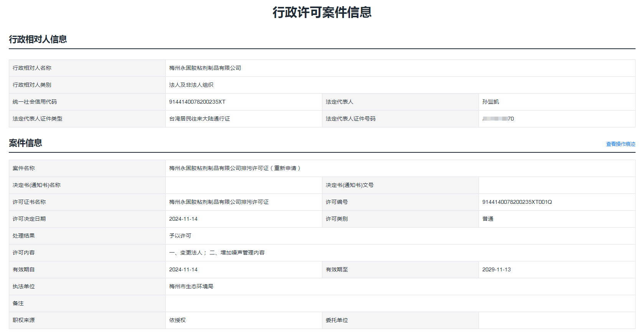644x332 pixels.
Task: Open the 查看操作痕迹 link
Action: pyautogui.click(x=620, y=144)
